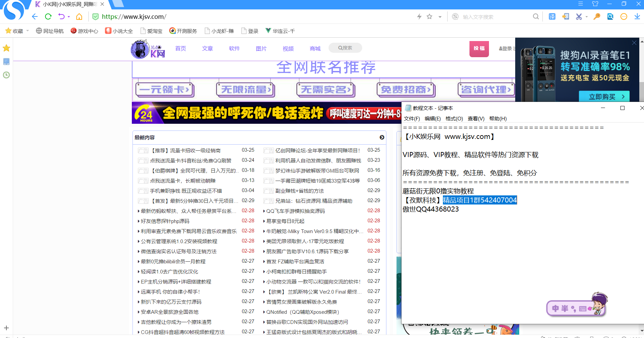The width and height of the screenshot is (644, 338).
Task: Switch to the 软件 section on site navigation
Action: (x=234, y=48)
